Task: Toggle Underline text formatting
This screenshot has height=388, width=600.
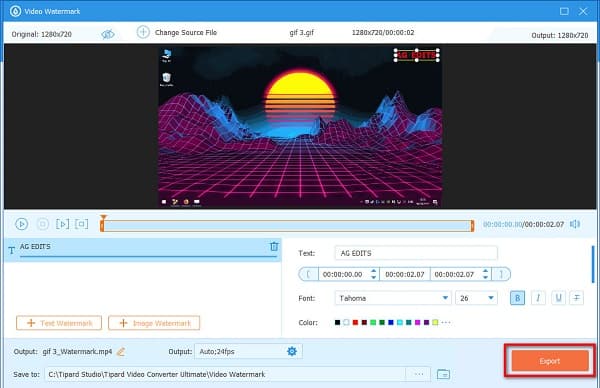Action: (558, 298)
